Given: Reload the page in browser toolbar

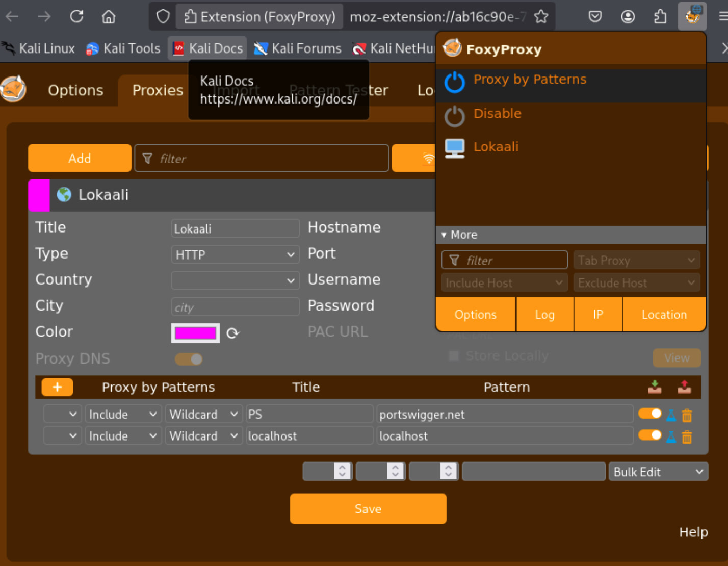Looking at the screenshot, I should (x=77, y=17).
